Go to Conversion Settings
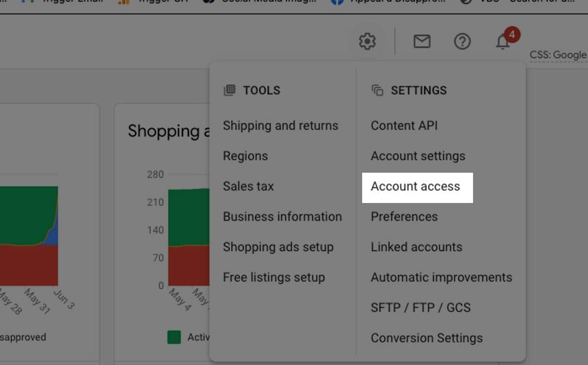The height and width of the screenshot is (365, 588). click(427, 338)
